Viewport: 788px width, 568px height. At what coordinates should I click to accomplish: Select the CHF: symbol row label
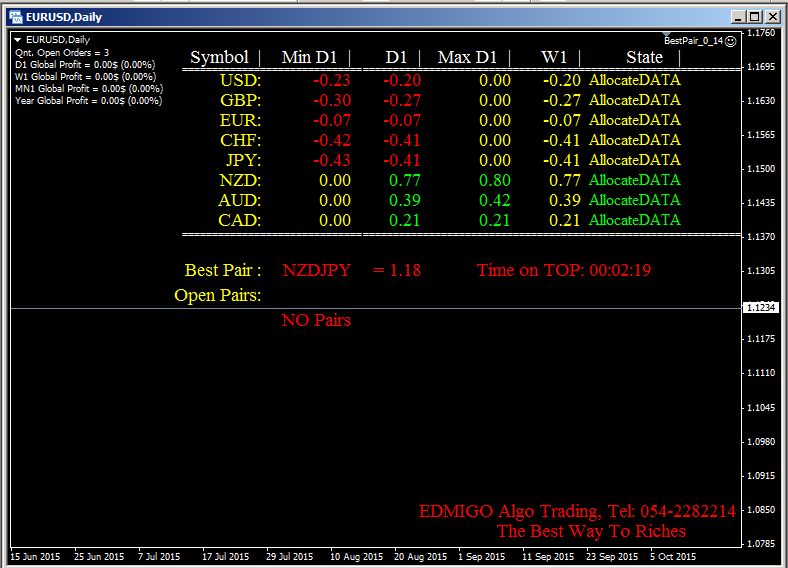pyautogui.click(x=240, y=140)
